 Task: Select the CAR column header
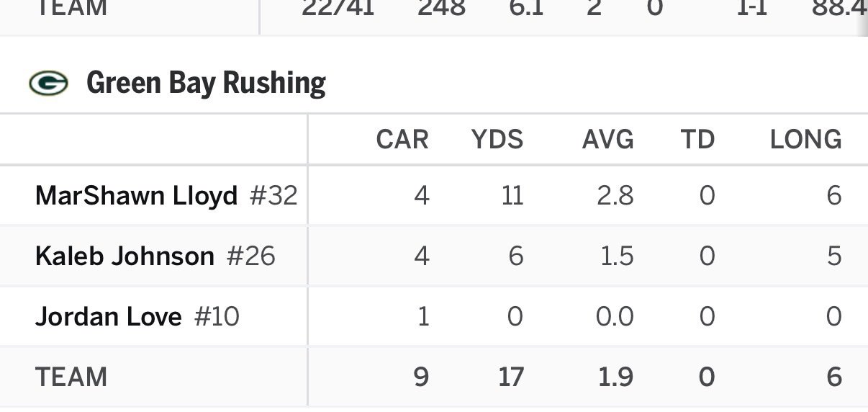402,139
